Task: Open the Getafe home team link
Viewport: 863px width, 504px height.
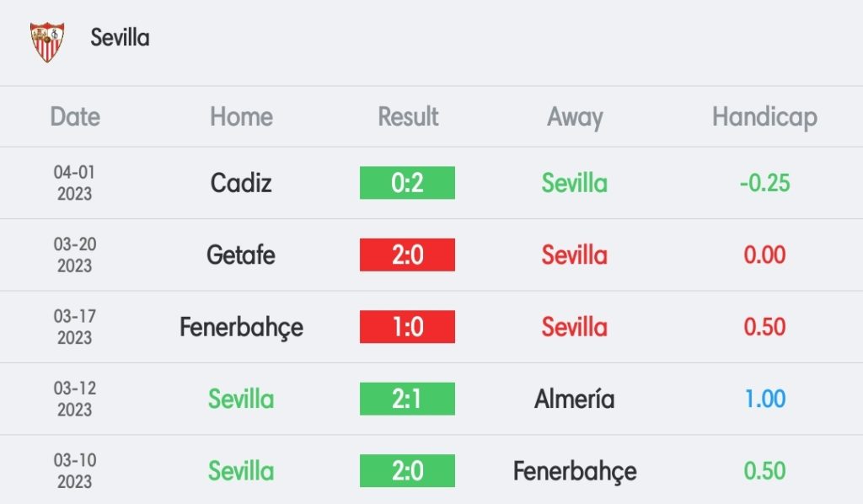Action: click(x=241, y=255)
